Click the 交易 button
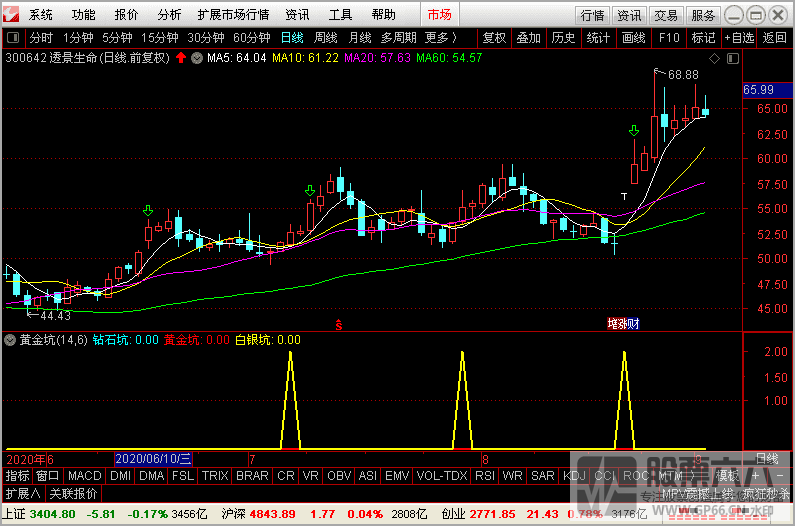The width and height of the screenshot is (795, 526). tap(666, 16)
